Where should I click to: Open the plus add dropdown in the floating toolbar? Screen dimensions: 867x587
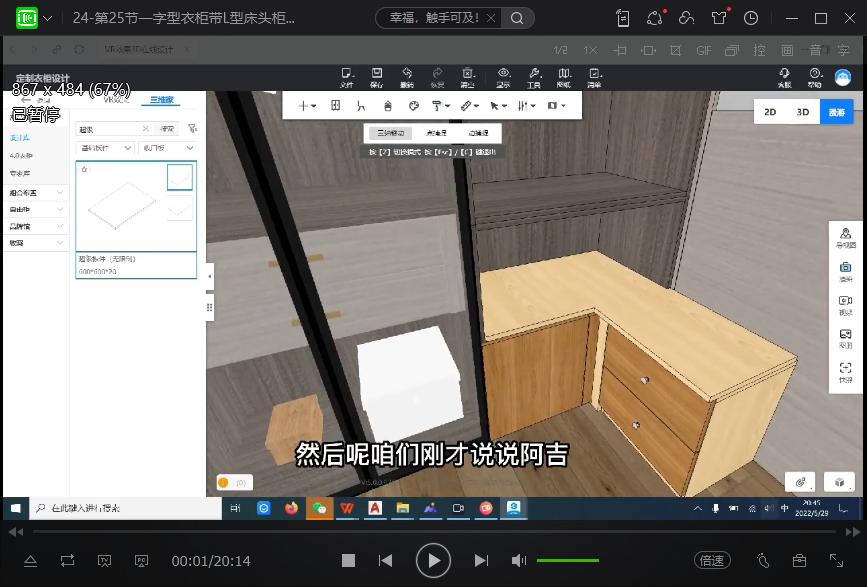point(307,105)
